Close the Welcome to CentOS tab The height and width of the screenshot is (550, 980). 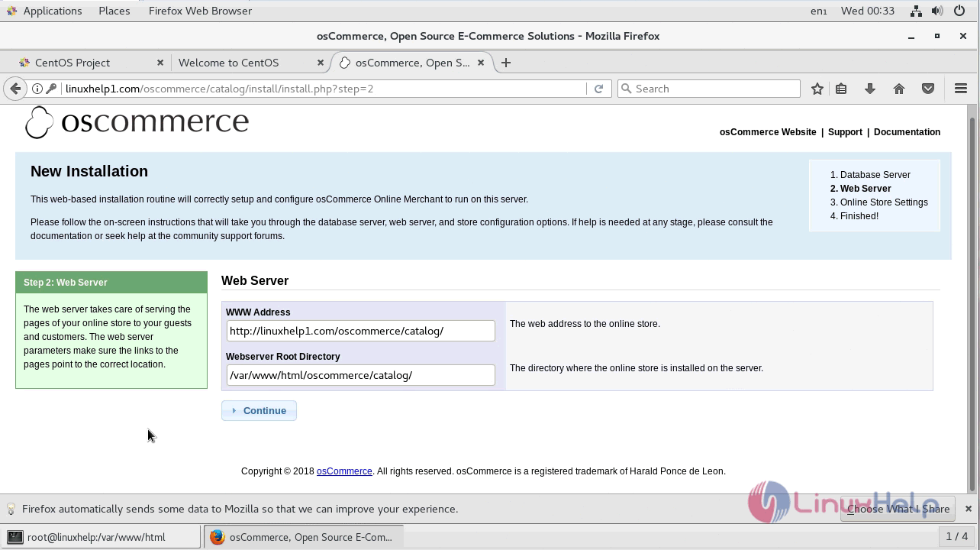point(321,63)
